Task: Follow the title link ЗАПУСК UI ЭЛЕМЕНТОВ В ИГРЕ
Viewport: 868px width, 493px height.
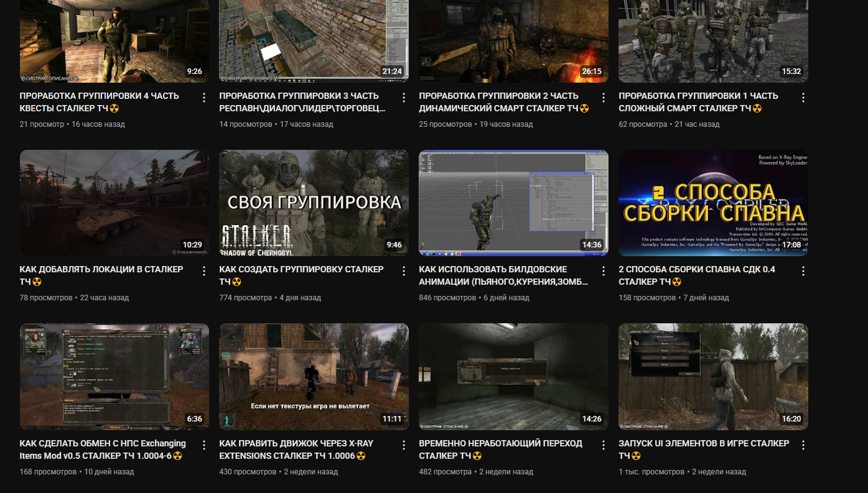Action: click(704, 449)
